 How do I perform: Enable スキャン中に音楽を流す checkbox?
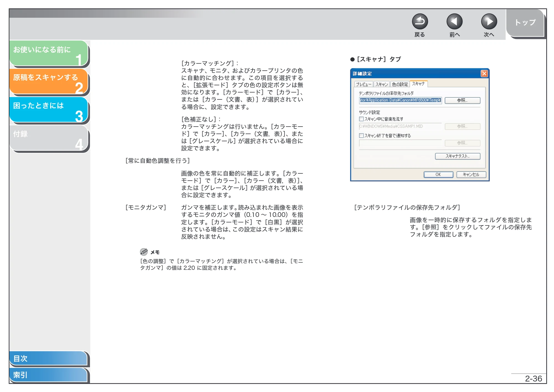pyautogui.click(x=361, y=119)
